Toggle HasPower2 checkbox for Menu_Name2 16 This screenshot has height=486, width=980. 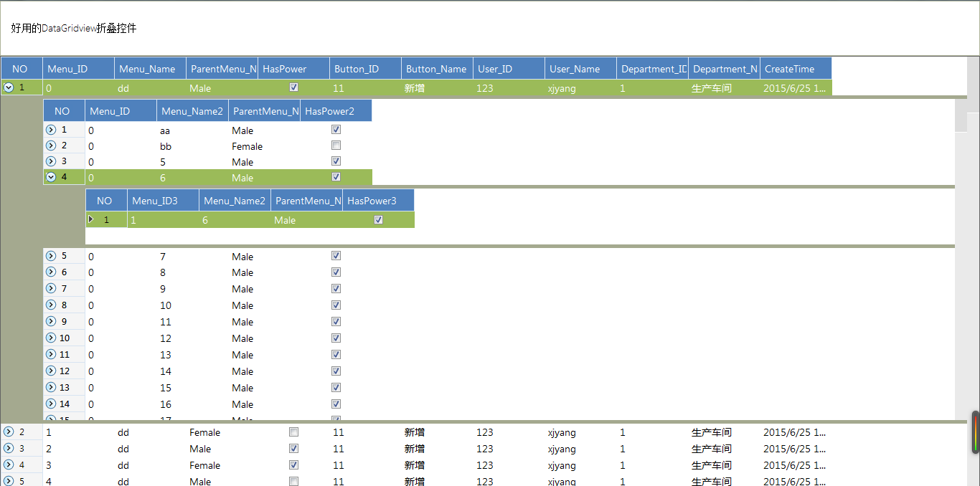(x=336, y=404)
